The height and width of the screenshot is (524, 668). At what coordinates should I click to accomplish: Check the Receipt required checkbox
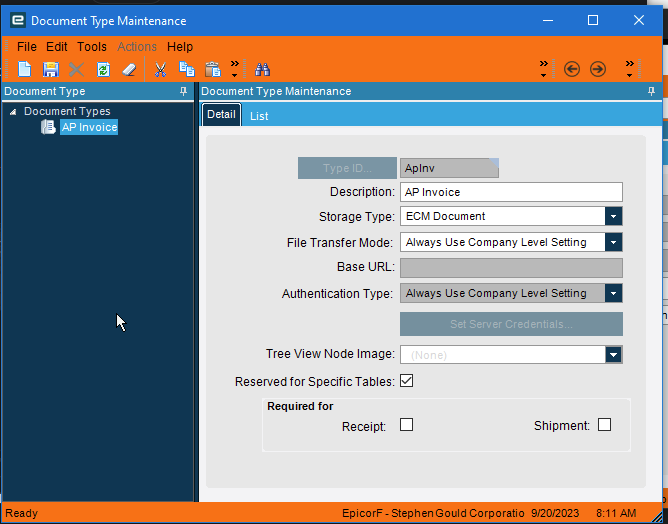click(x=406, y=425)
